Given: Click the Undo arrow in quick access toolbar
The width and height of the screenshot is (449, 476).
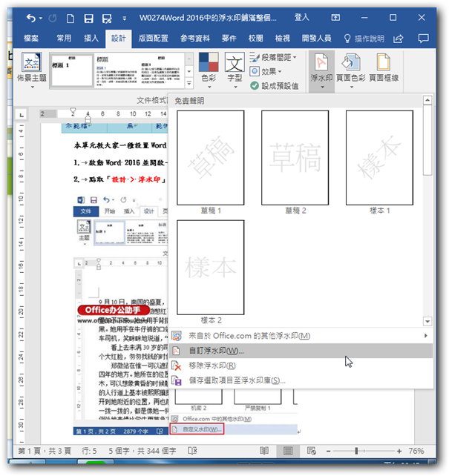Looking at the screenshot, I should 31,19.
